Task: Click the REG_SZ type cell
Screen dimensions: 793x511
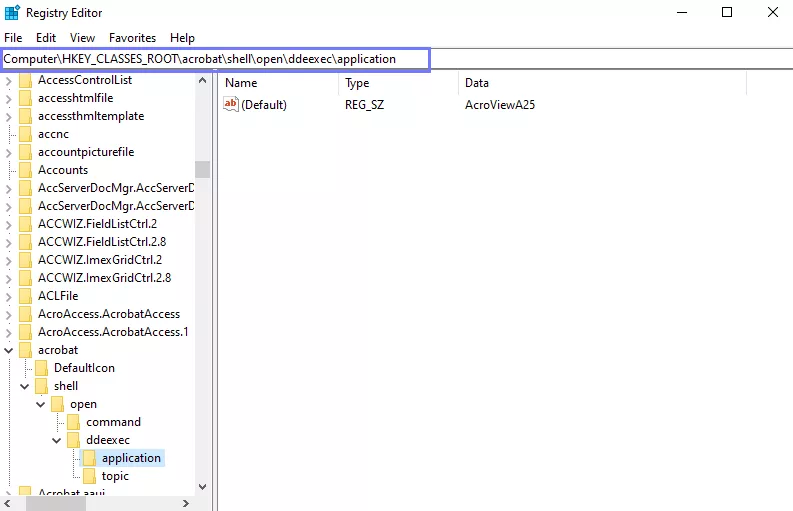Action: (x=365, y=105)
